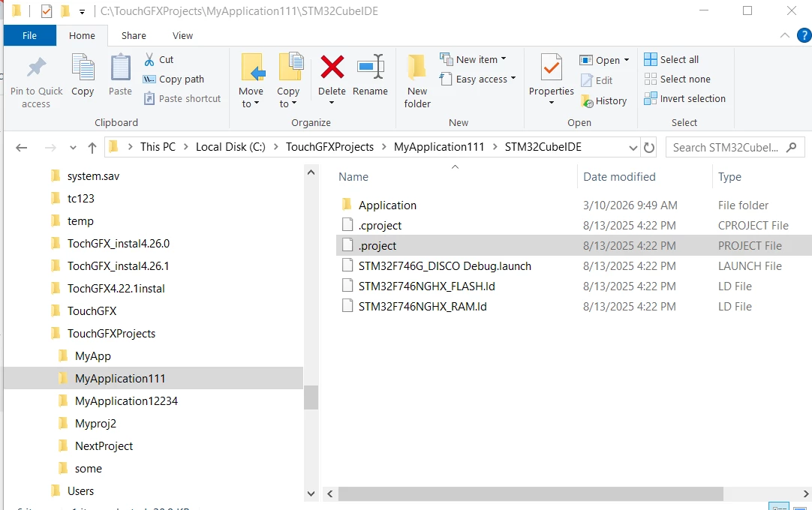
Task: Select the Application folder
Action: click(387, 205)
